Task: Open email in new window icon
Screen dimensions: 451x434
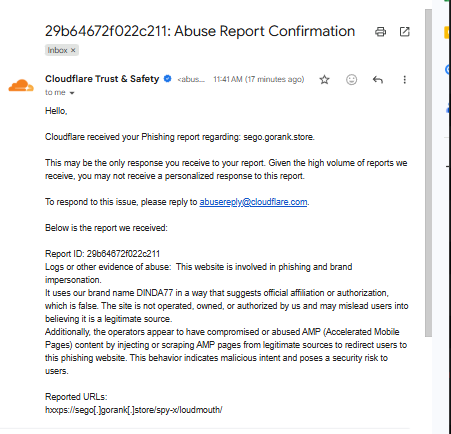Action: click(x=404, y=32)
